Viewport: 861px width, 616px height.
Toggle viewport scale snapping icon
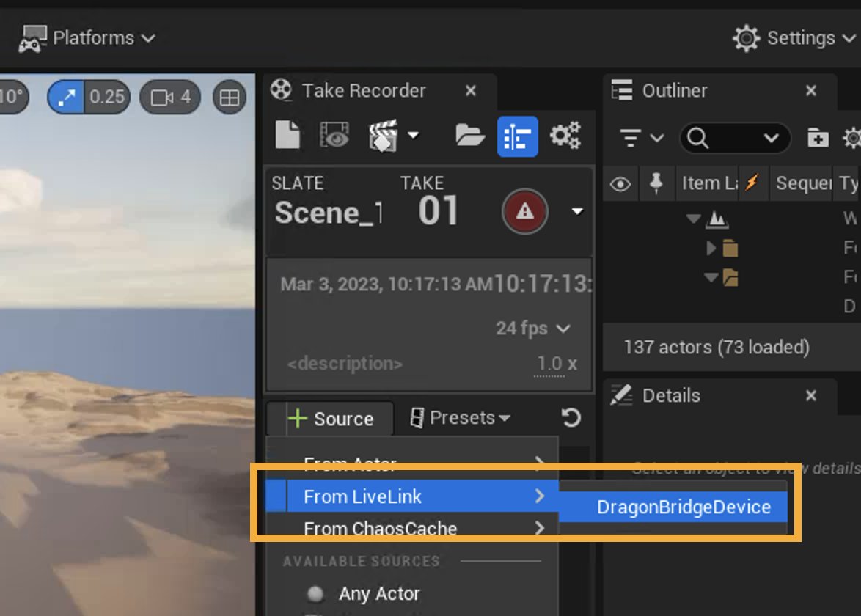coord(66,98)
